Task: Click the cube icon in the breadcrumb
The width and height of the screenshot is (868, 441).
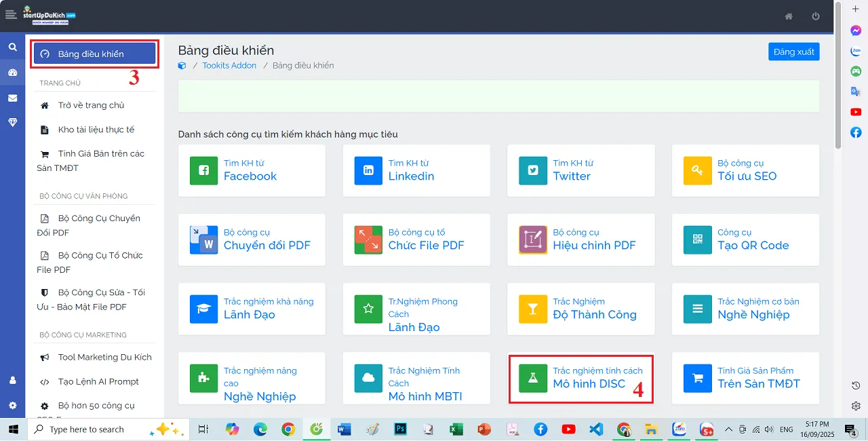Action: (x=182, y=66)
